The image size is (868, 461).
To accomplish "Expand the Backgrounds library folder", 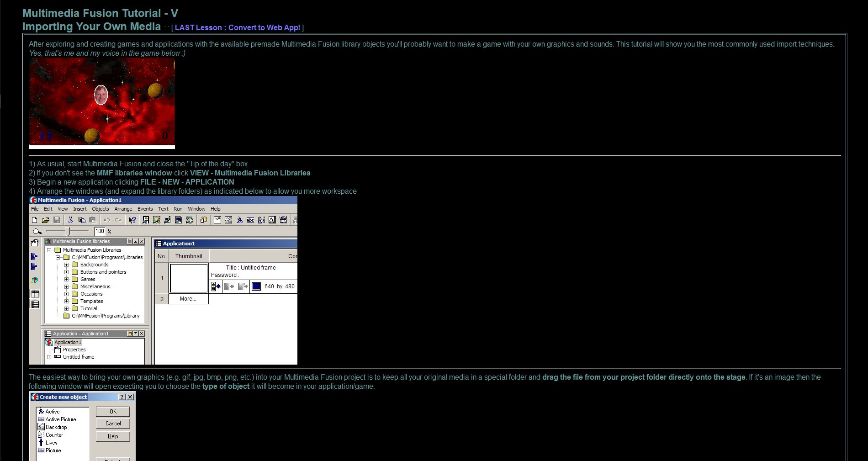I will (66, 265).
